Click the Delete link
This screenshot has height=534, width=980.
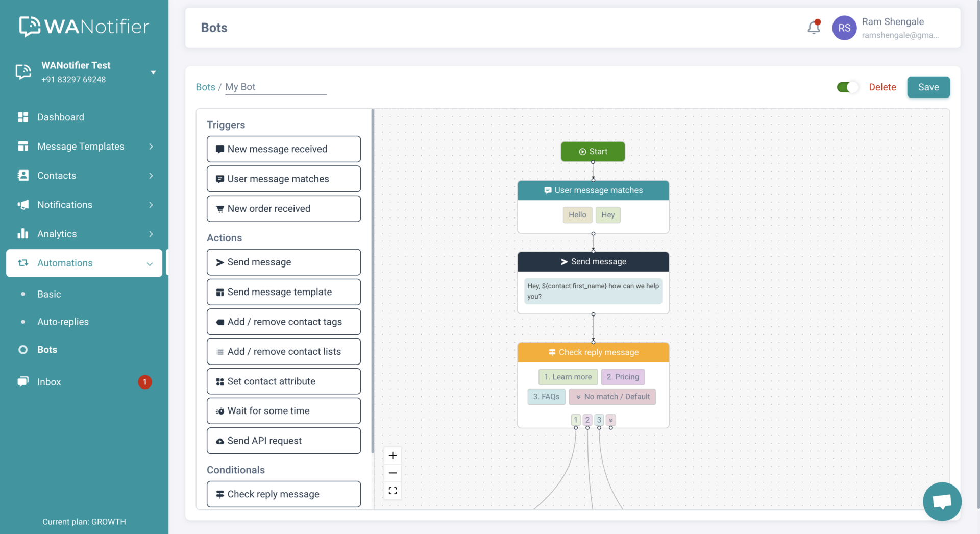[883, 87]
